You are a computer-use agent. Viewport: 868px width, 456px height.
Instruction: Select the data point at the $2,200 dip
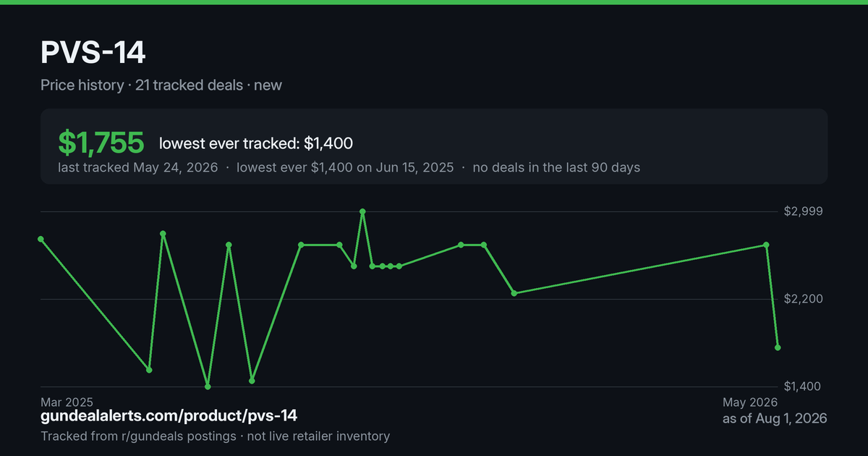[x=514, y=293]
